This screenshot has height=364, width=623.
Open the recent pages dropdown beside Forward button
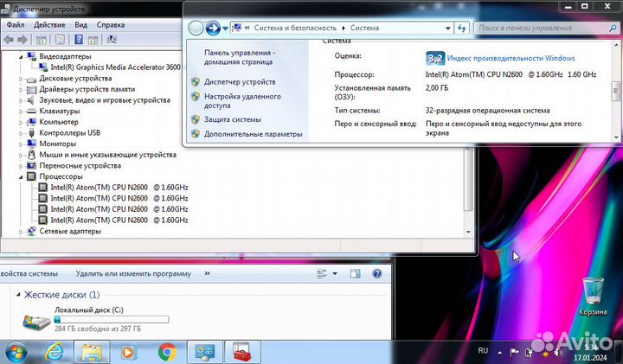click(x=225, y=29)
